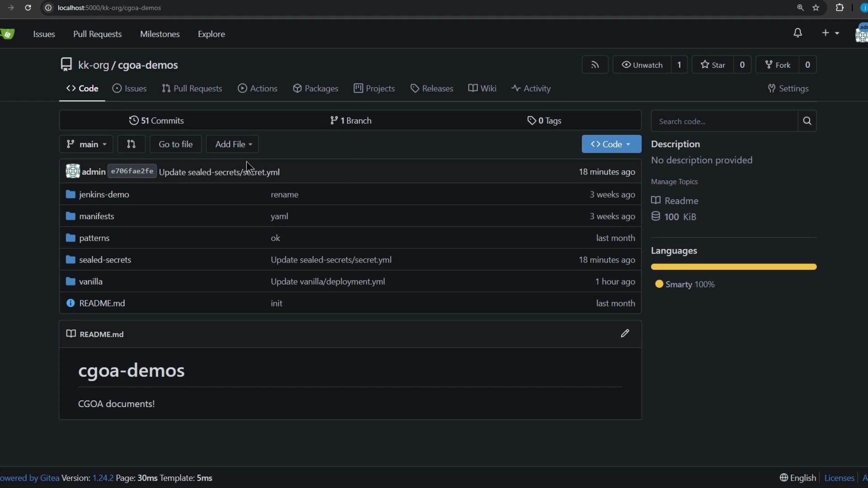
Task: Click the Unwatch repository button
Action: pyautogui.click(x=642, y=65)
